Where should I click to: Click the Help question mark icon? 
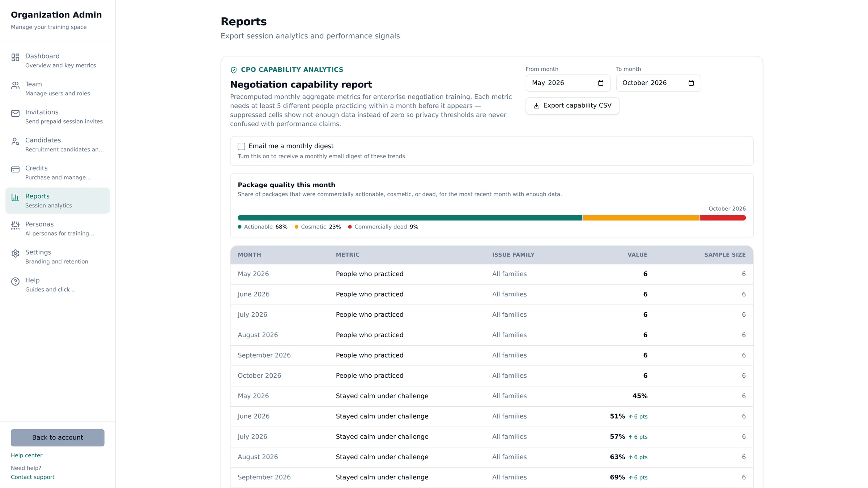pos(15,282)
